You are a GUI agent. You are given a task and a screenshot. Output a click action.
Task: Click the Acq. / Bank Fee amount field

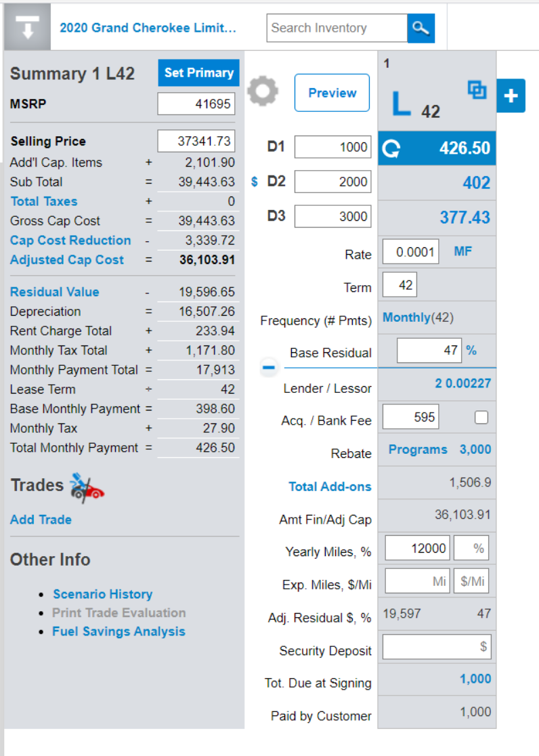[411, 417]
